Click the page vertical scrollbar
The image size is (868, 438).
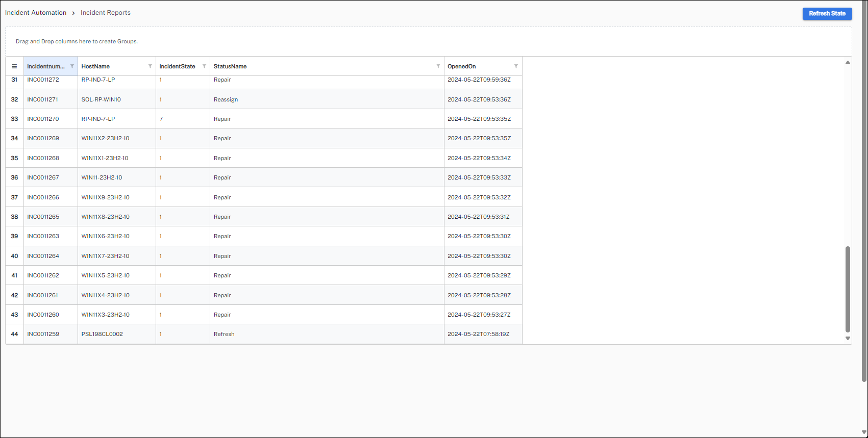(x=864, y=204)
